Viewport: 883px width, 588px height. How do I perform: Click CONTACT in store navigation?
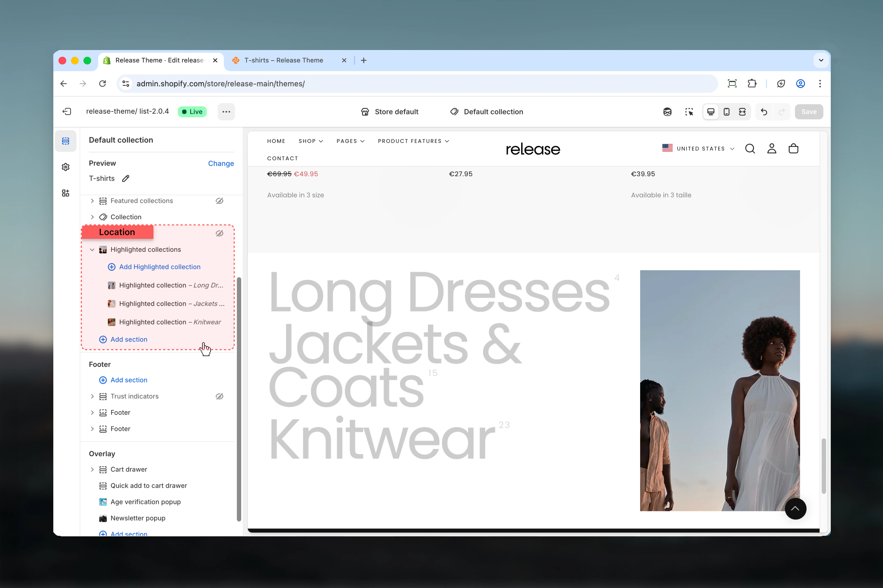click(x=283, y=158)
